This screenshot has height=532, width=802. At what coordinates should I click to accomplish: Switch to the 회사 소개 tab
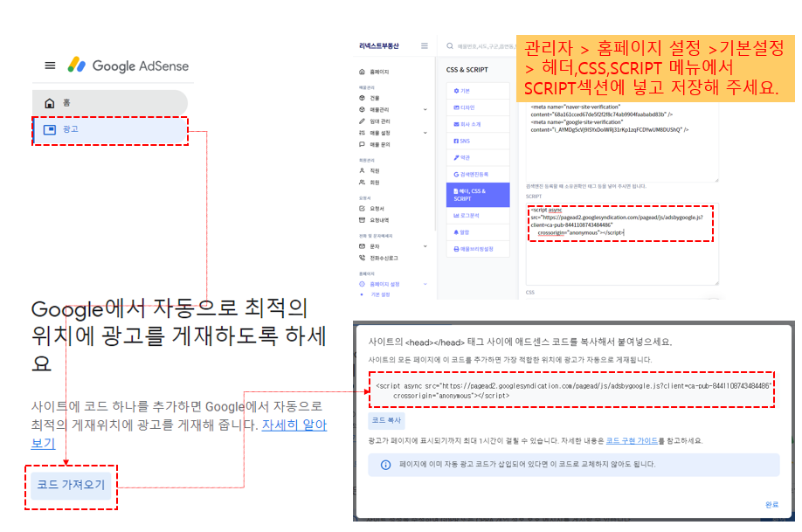pyautogui.click(x=478, y=124)
